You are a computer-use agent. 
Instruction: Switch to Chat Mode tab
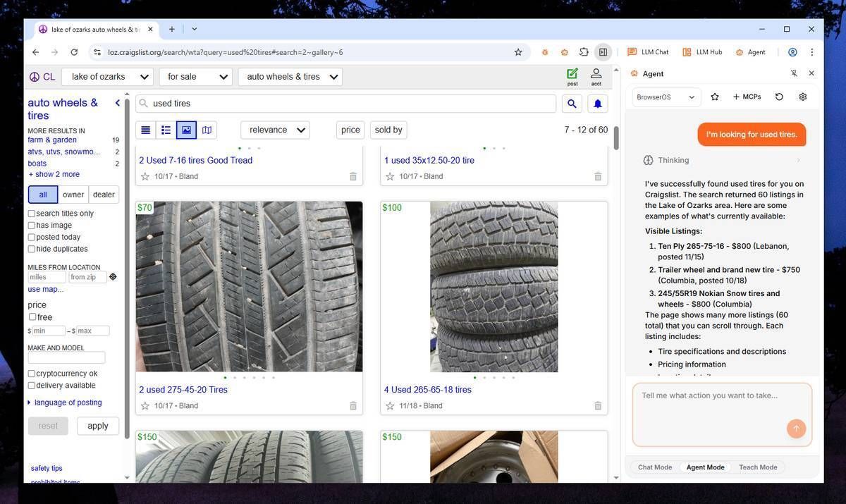coord(655,467)
